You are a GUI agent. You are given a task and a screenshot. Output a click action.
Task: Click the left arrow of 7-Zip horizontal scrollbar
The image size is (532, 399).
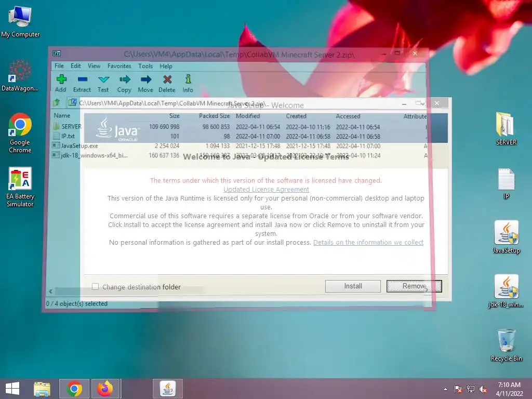tap(50, 291)
